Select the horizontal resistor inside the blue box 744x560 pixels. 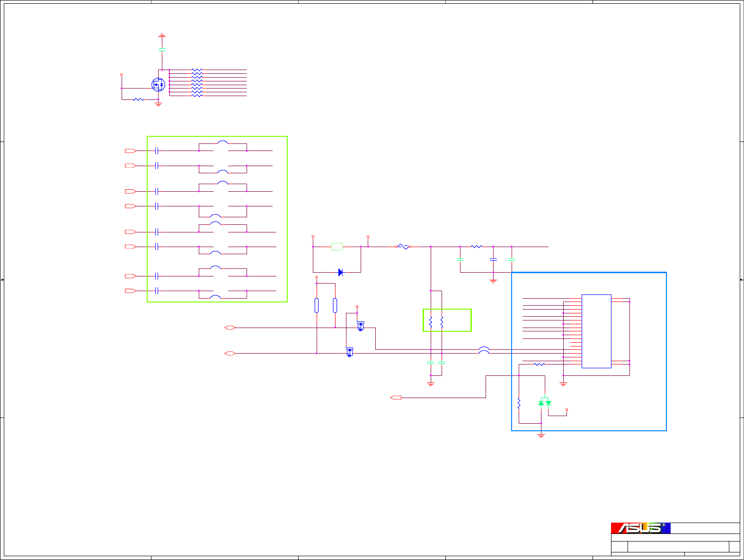[x=539, y=364]
